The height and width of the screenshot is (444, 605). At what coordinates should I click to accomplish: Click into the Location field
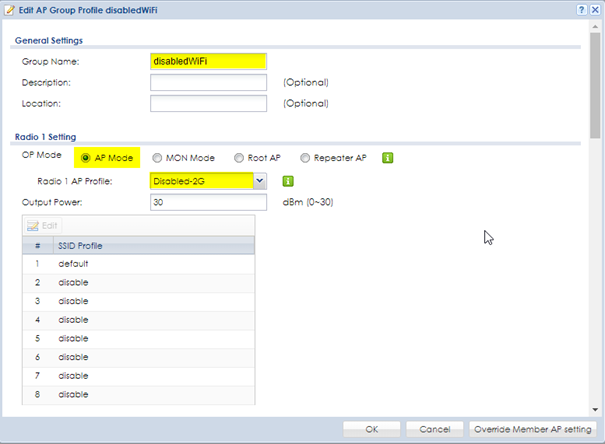[x=208, y=103]
